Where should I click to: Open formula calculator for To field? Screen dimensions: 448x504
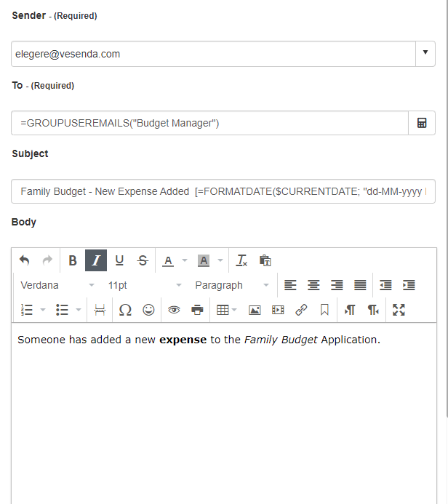click(422, 123)
